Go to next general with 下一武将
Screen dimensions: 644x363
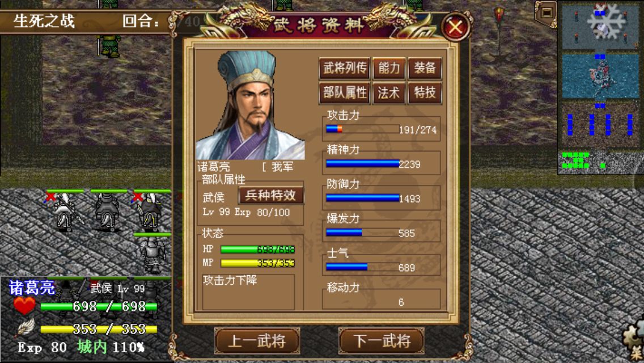382,341
